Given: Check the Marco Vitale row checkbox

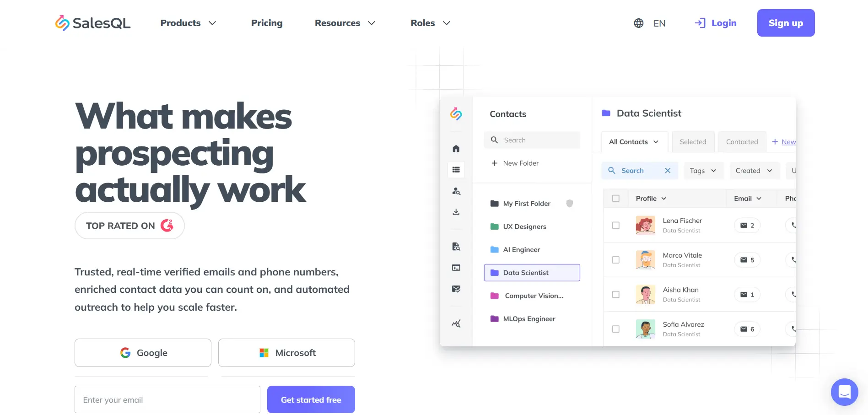Looking at the screenshot, I should (616, 260).
